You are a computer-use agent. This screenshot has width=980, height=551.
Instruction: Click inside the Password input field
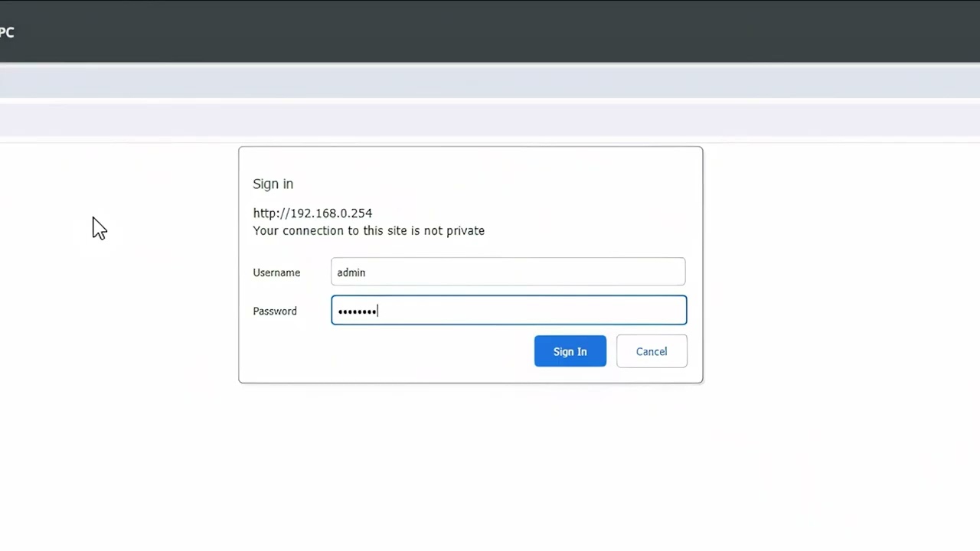508,310
